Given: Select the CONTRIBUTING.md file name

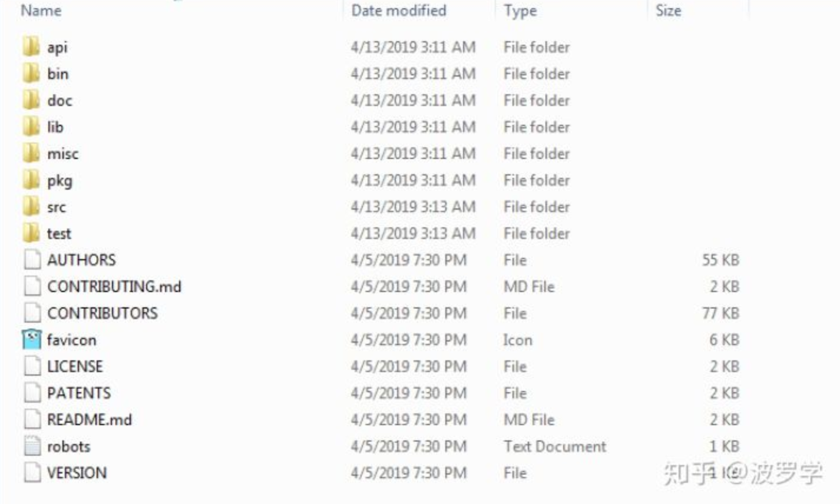Looking at the screenshot, I should pyautogui.click(x=114, y=287).
